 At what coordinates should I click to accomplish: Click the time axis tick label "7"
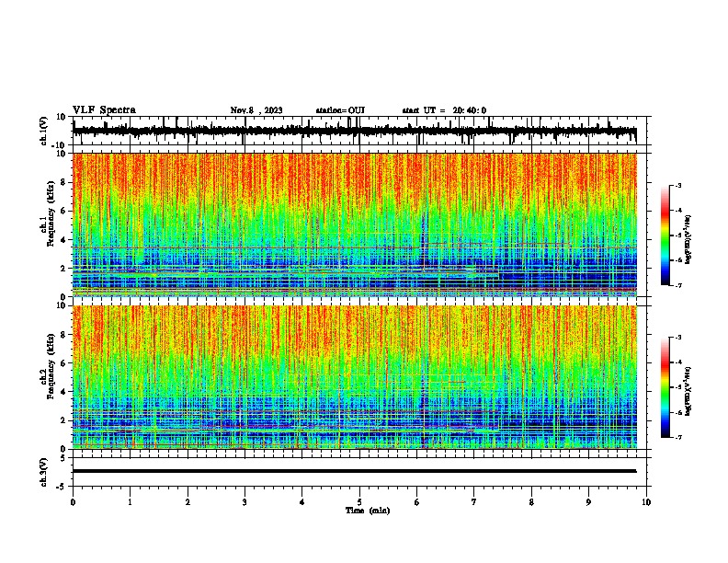(474, 502)
